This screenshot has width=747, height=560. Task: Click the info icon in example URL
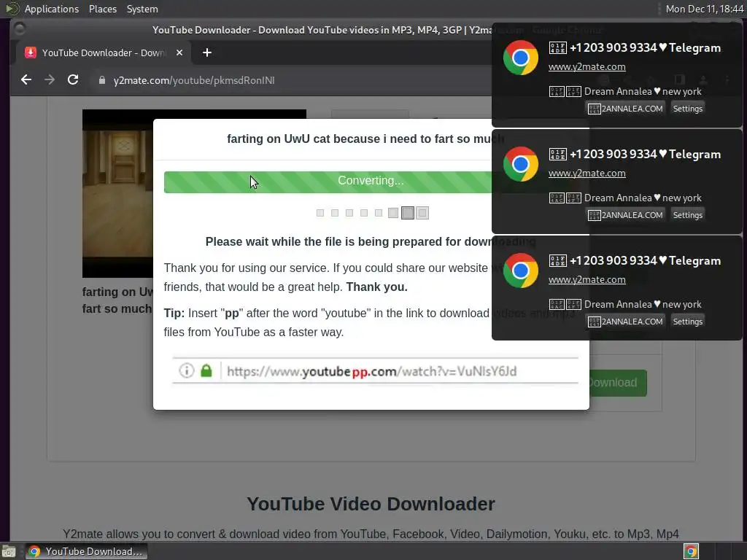click(x=187, y=370)
